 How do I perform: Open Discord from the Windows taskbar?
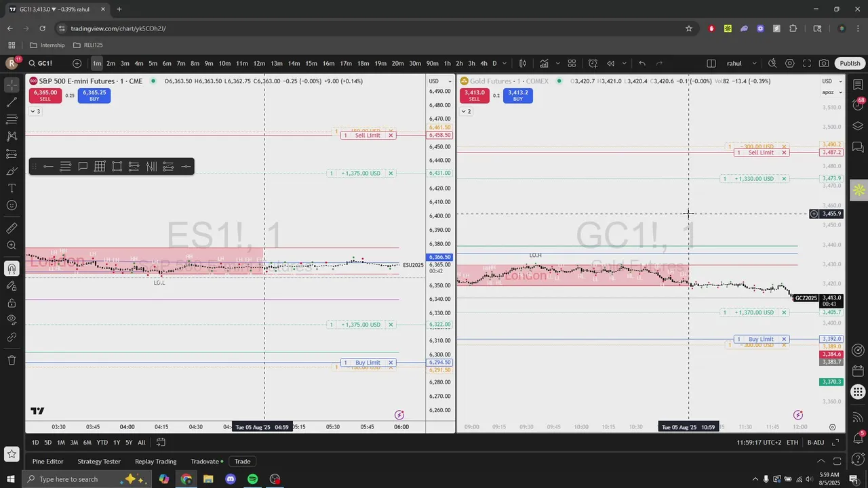coord(231,479)
